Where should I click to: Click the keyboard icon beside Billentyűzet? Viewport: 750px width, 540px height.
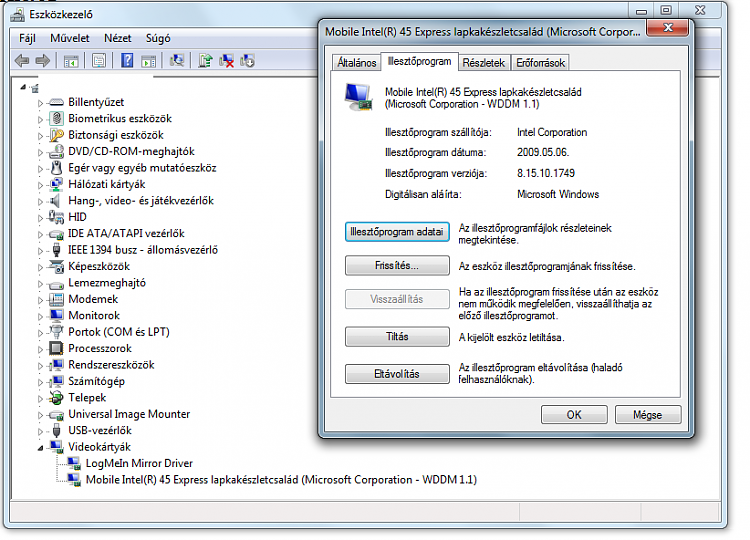(56, 102)
